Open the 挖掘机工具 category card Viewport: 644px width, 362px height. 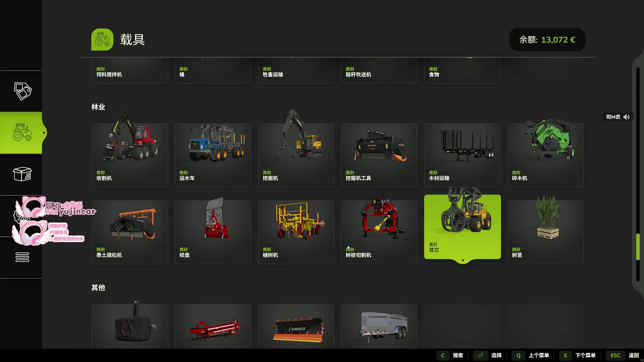[x=379, y=155]
